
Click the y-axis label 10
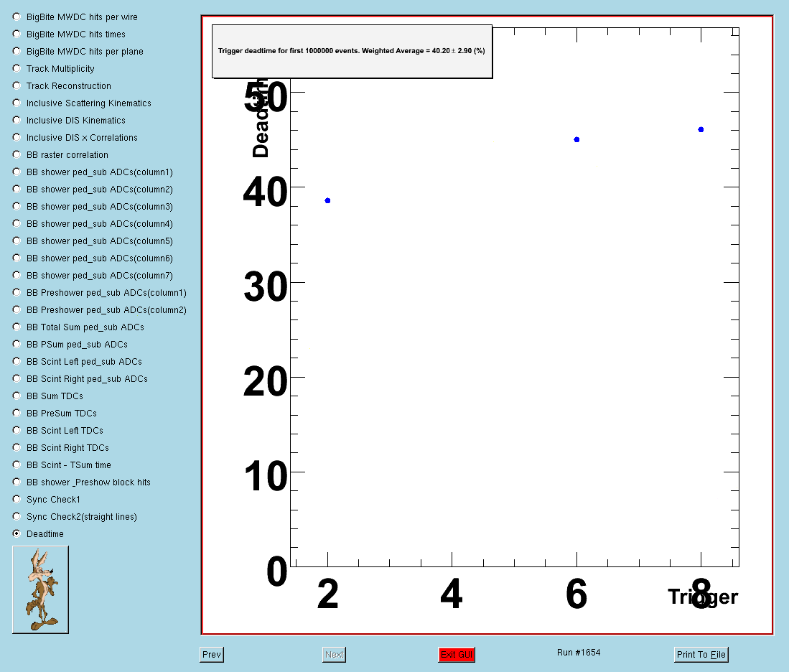coord(266,476)
